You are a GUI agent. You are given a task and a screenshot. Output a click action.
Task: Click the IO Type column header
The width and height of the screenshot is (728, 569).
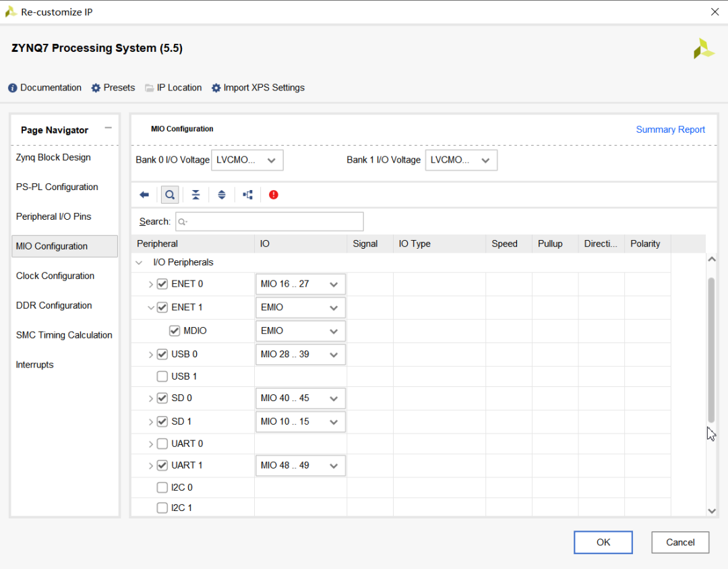pos(439,244)
